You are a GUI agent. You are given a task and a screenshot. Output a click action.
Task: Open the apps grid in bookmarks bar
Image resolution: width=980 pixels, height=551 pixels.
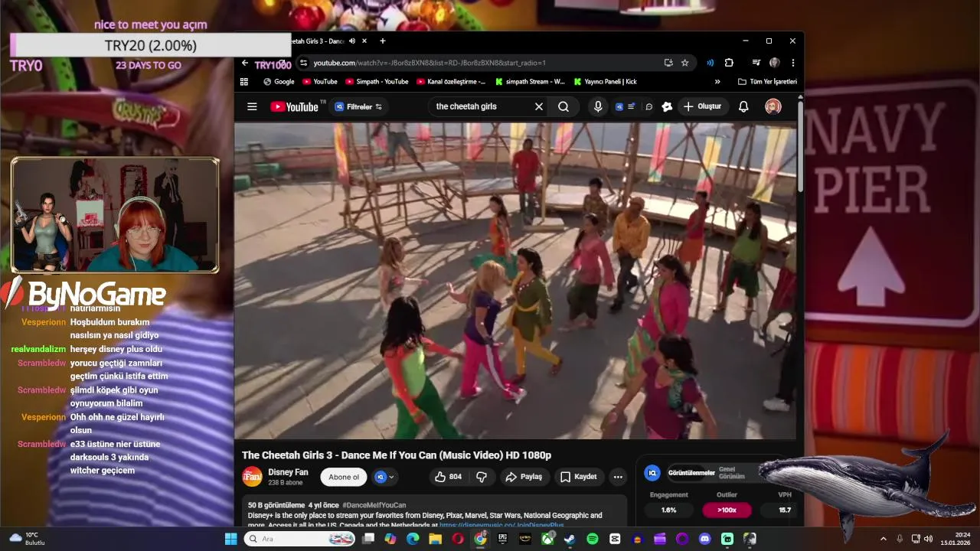click(244, 81)
